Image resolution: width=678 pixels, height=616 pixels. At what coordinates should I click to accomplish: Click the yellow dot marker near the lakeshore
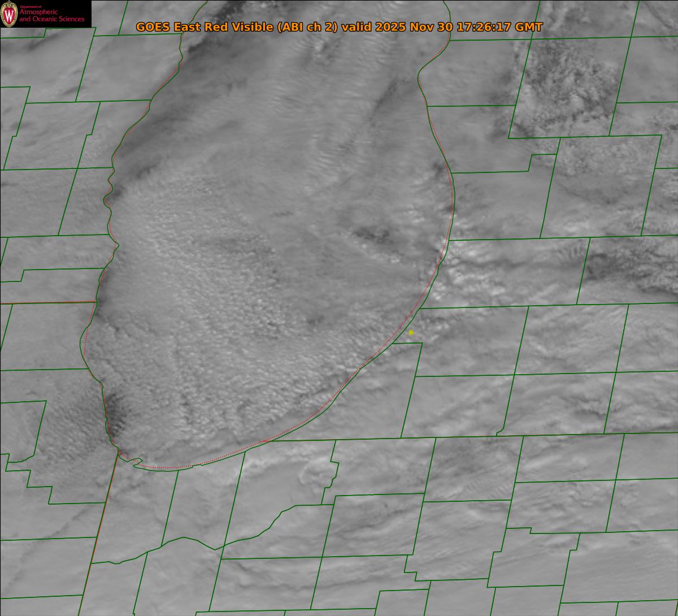pyautogui.click(x=411, y=332)
